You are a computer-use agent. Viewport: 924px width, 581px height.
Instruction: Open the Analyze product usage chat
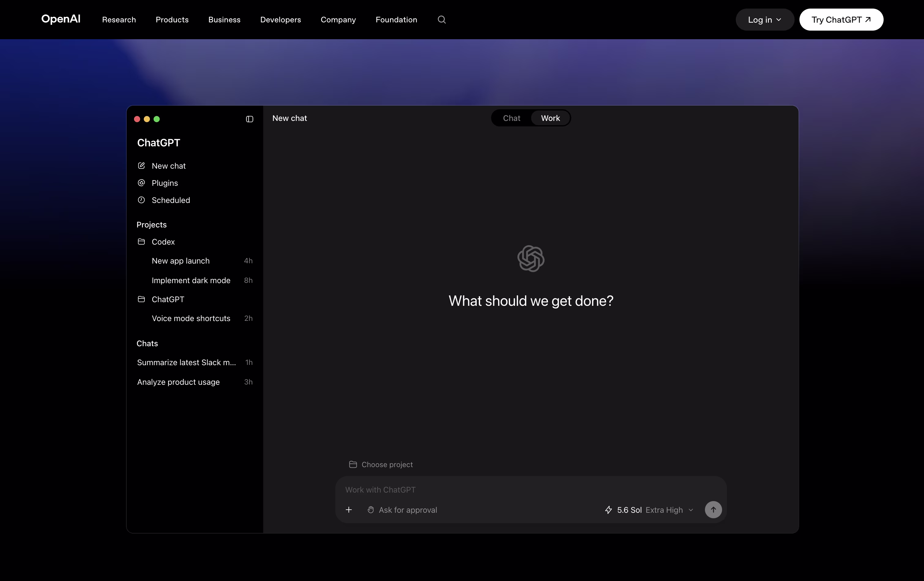coord(178,382)
